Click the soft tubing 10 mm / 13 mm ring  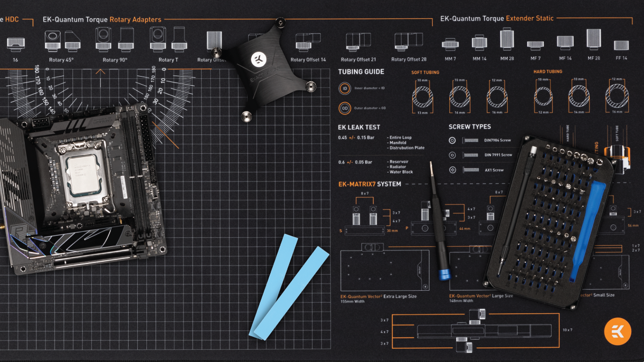(423, 96)
